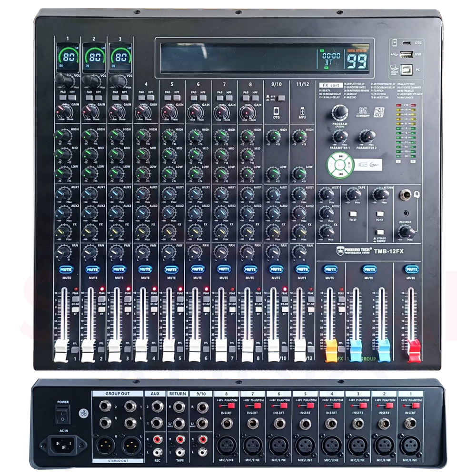476x476 pixels.
Task: Click the red REC RCA jack
Action: pos(157,439)
